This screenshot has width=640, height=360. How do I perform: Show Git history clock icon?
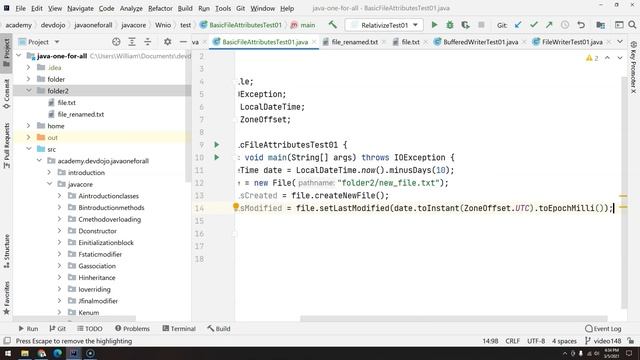tap(565, 25)
